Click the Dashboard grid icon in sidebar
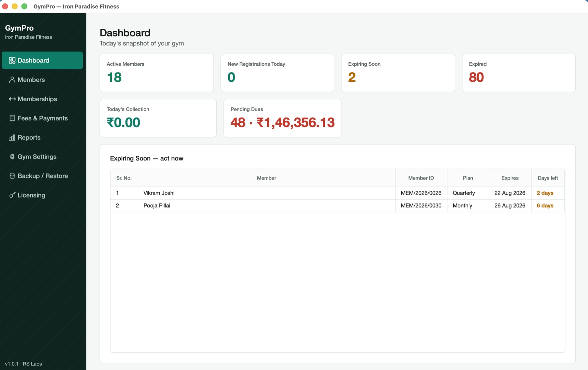The height and width of the screenshot is (370, 588). tap(12, 61)
